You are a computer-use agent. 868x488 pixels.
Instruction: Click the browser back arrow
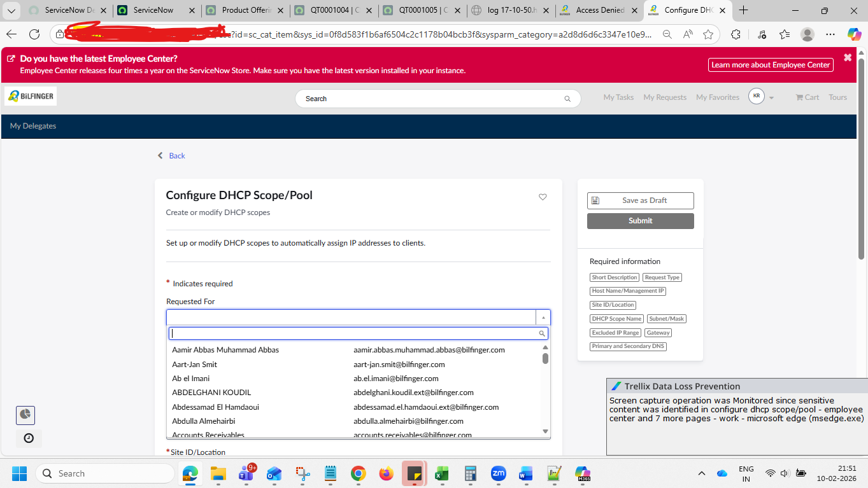coord(11,34)
